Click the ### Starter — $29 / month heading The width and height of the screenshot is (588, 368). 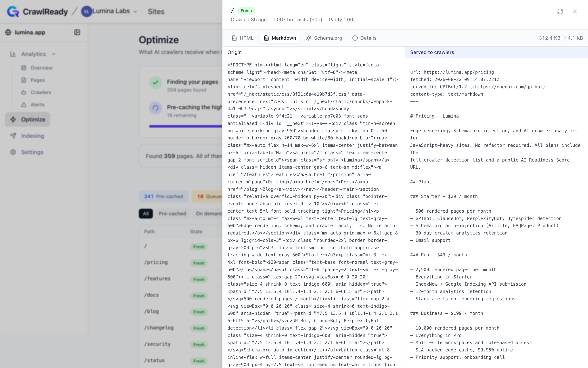click(444, 196)
